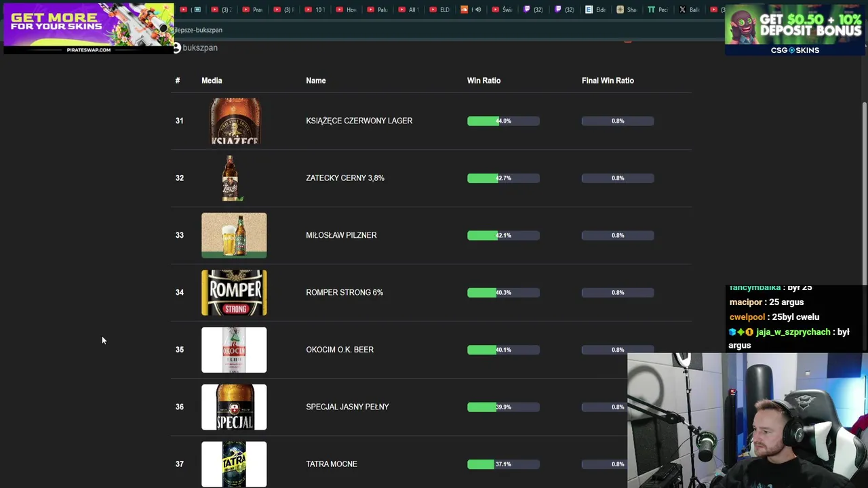
Task: Switch to the 'ELD' YouTube tab
Action: [x=439, y=9]
